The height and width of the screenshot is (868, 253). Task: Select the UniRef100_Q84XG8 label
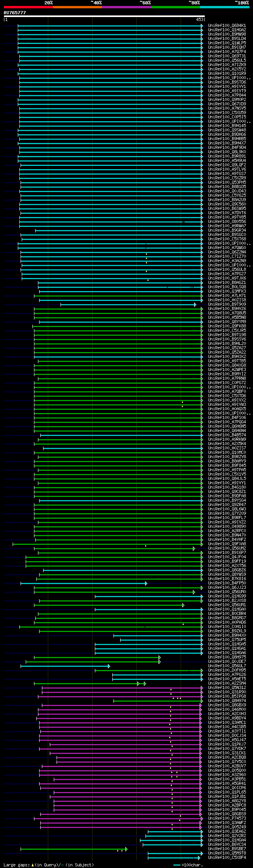pos(227,365)
